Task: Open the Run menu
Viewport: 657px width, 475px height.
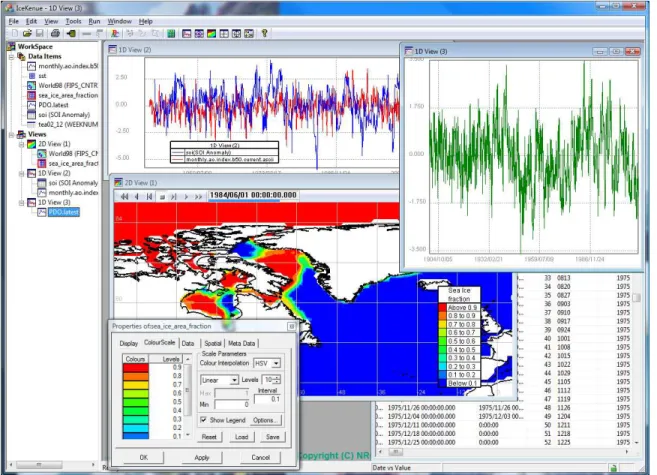Action: pos(94,21)
